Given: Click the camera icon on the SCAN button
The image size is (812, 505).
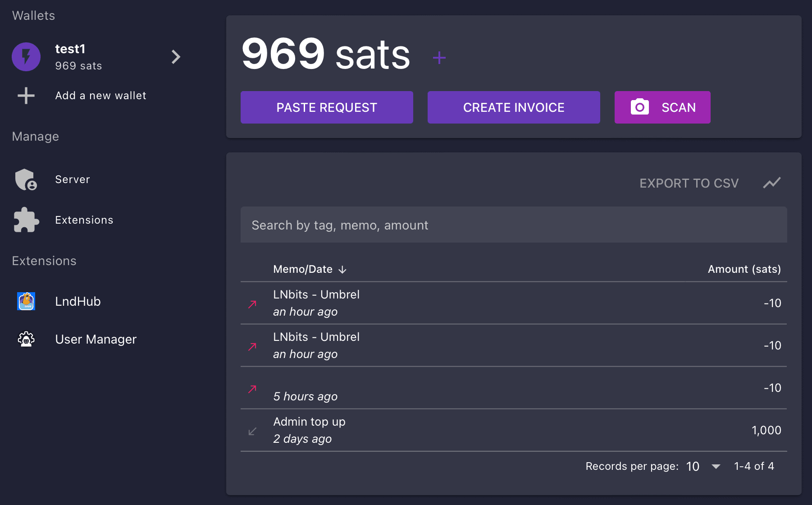Looking at the screenshot, I should click(x=639, y=107).
